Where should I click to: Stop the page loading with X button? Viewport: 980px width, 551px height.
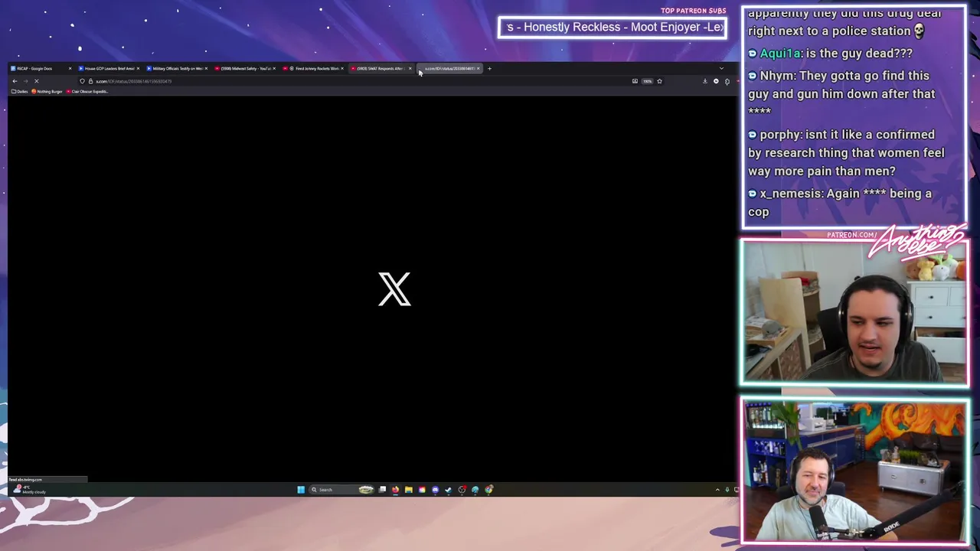click(36, 81)
